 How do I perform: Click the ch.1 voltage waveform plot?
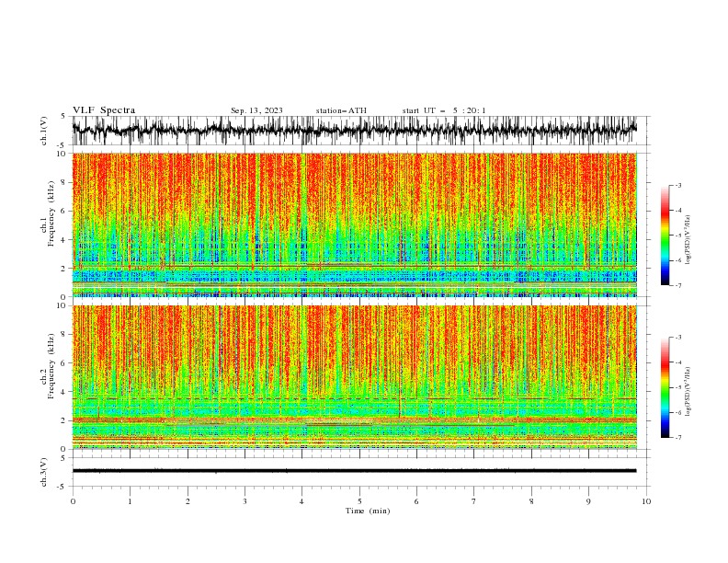coord(354,131)
